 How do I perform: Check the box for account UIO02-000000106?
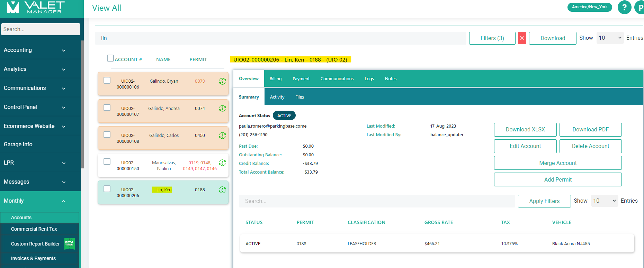point(107,80)
